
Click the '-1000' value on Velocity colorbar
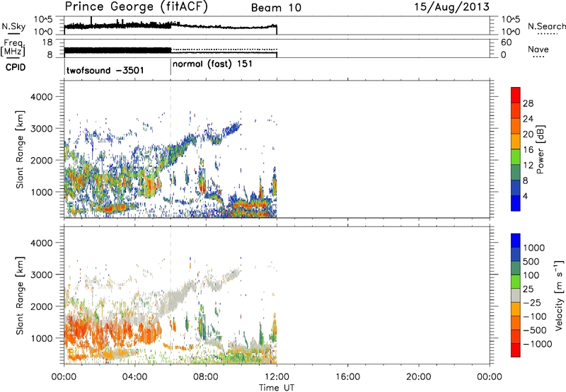point(538,344)
